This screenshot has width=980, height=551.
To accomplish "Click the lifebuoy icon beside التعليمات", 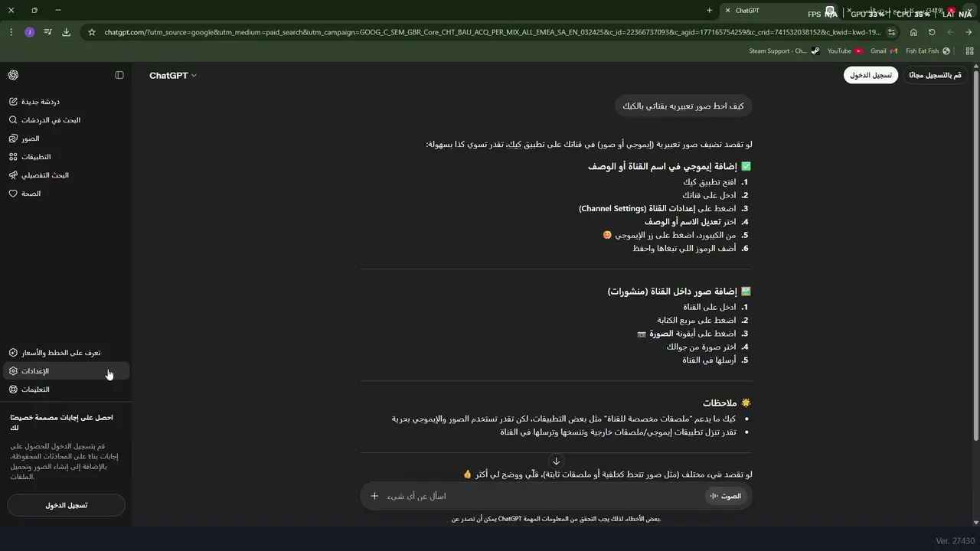I will tap(13, 390).
